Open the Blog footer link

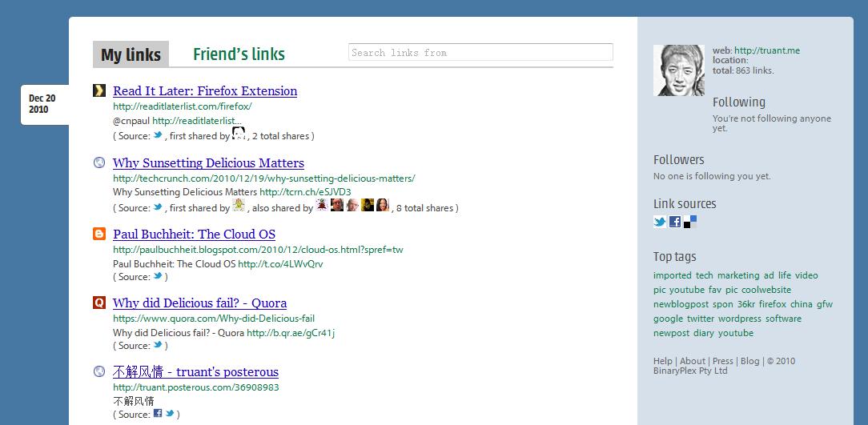[750, 361]
